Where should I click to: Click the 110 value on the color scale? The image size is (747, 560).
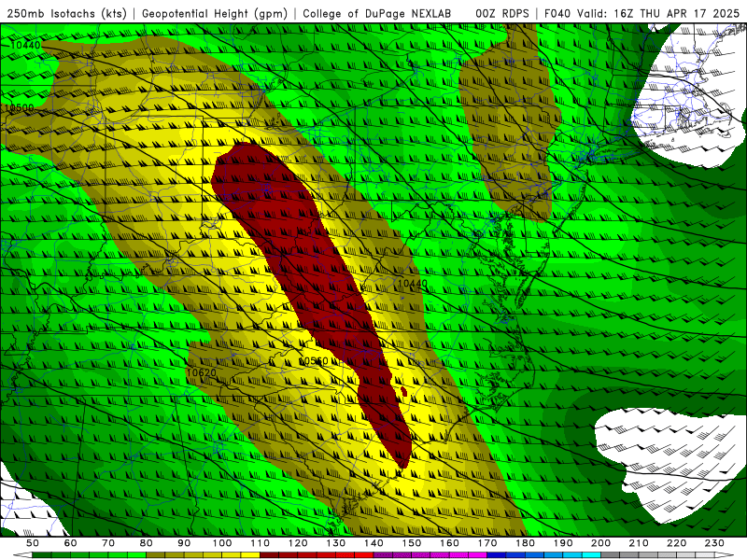click(261, 543)
